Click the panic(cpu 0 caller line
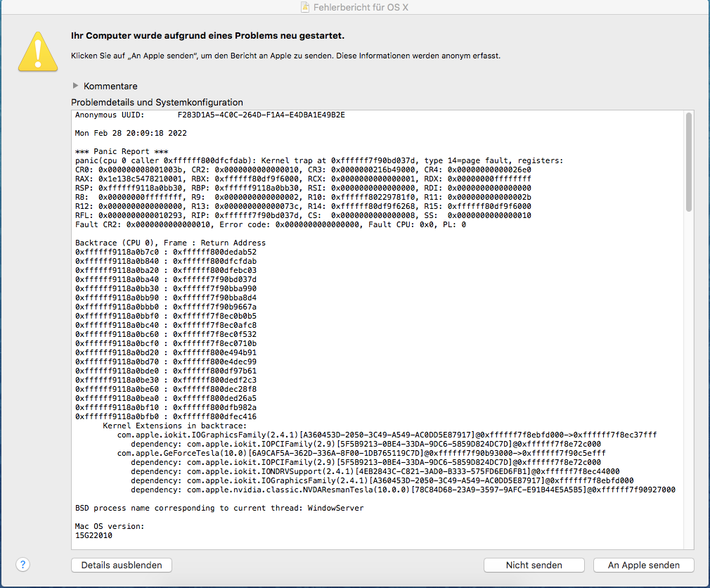This screenshot has width=710, height=588. [319, 160]
